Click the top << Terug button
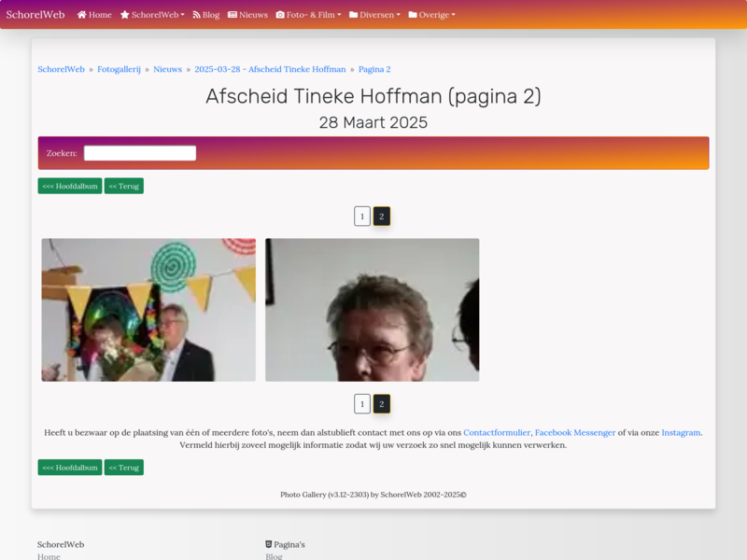This screenshot has width=747, height=560. (x=124, y=186)
